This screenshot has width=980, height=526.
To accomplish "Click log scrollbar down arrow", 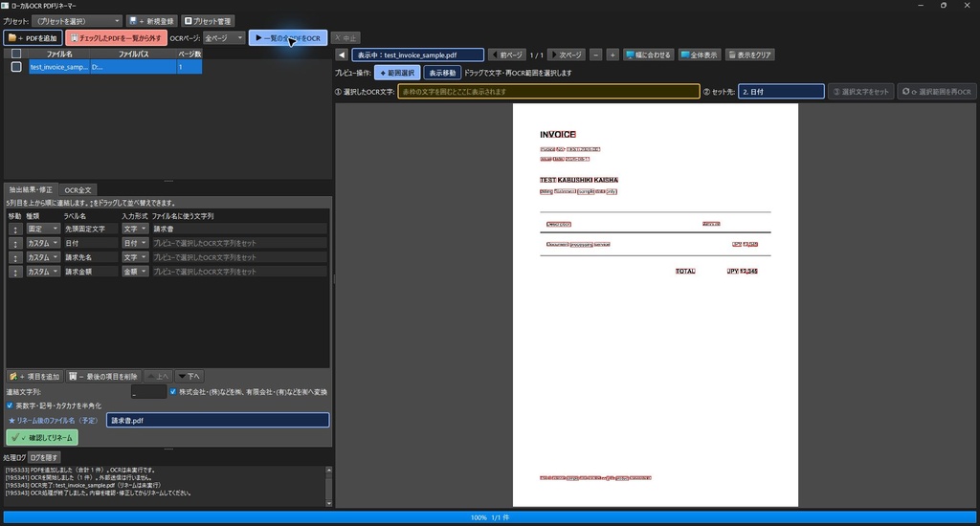I will pos(329,503).
